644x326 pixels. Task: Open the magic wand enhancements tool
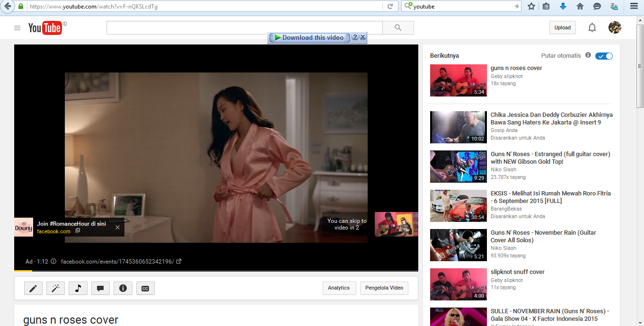[x=55, y=288]
